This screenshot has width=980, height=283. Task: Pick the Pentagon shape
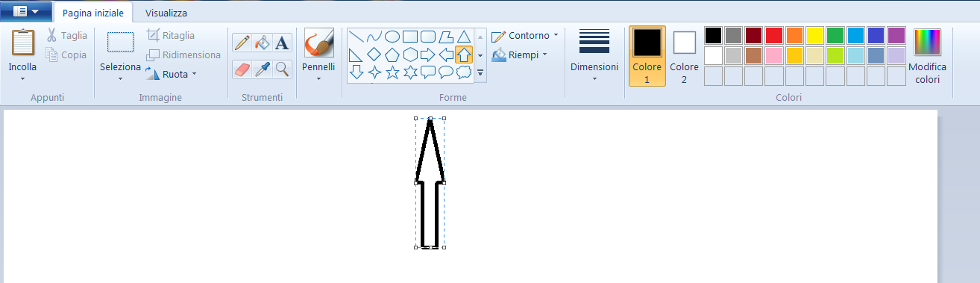(x=392, y=55)
